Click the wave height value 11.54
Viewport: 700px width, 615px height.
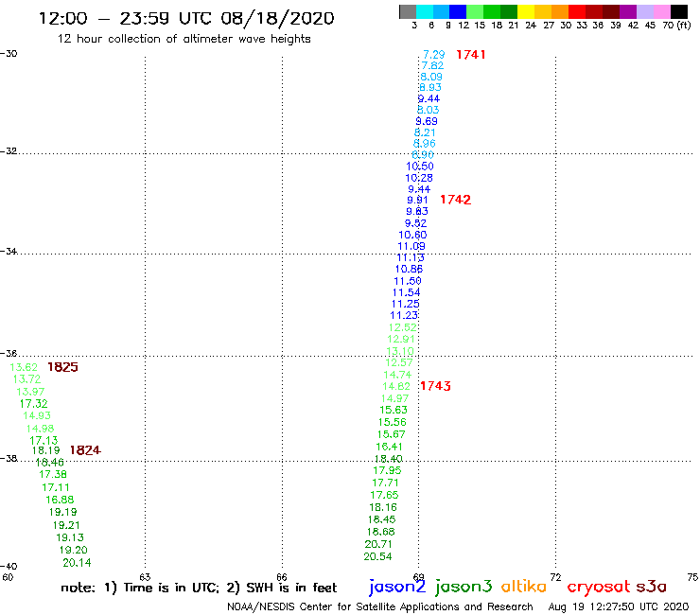pos(406,292)
